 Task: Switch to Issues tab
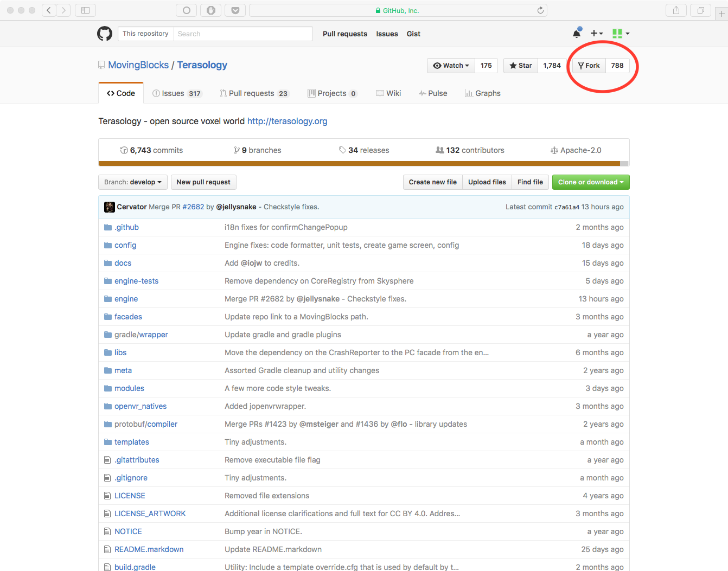177,93
